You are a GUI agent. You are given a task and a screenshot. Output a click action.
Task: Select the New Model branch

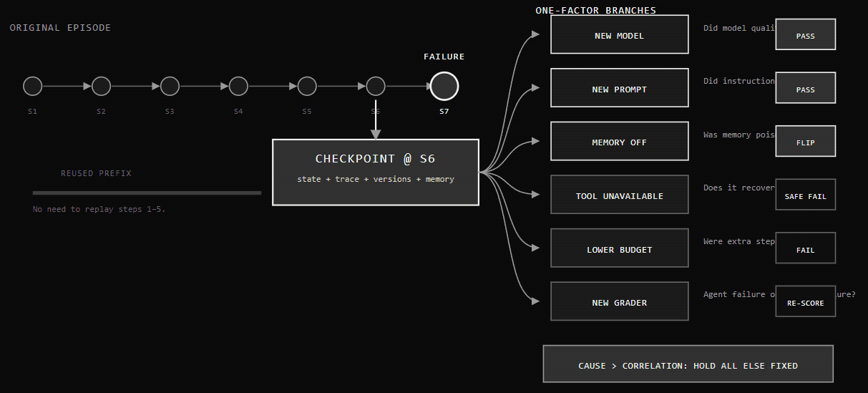[620, 34]
